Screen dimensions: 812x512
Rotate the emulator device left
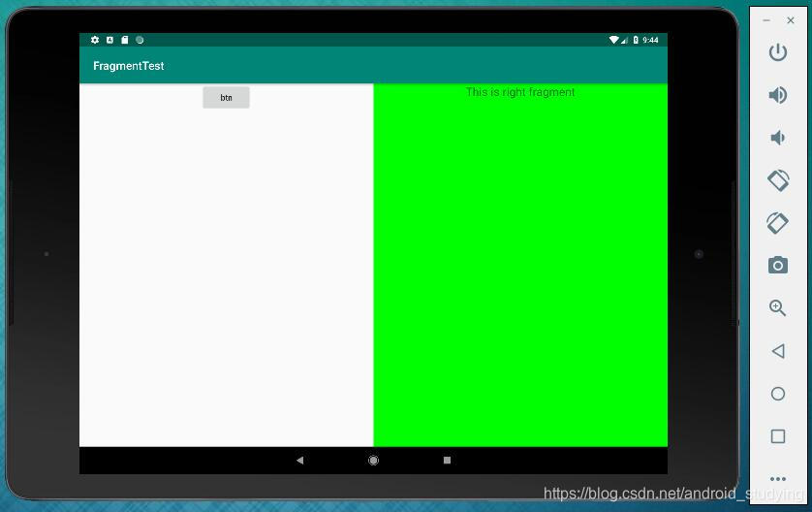(778, 180)
